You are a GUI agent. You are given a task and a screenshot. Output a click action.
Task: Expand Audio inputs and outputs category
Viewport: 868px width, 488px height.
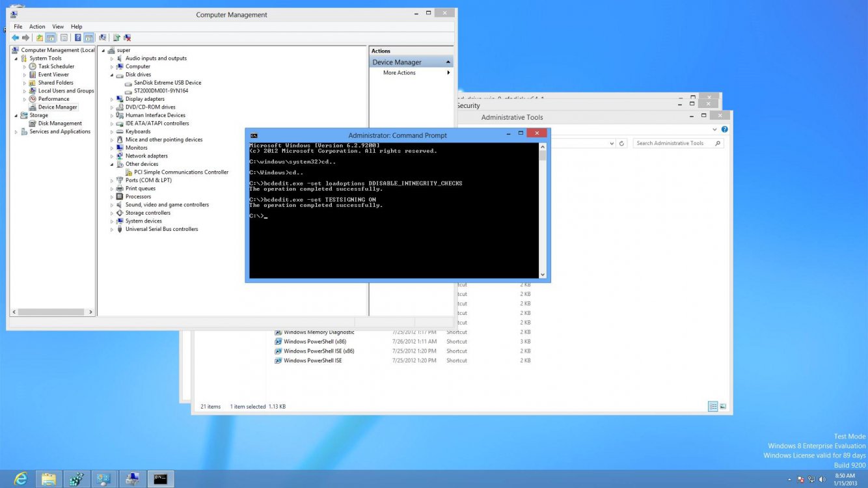[112, 59]
